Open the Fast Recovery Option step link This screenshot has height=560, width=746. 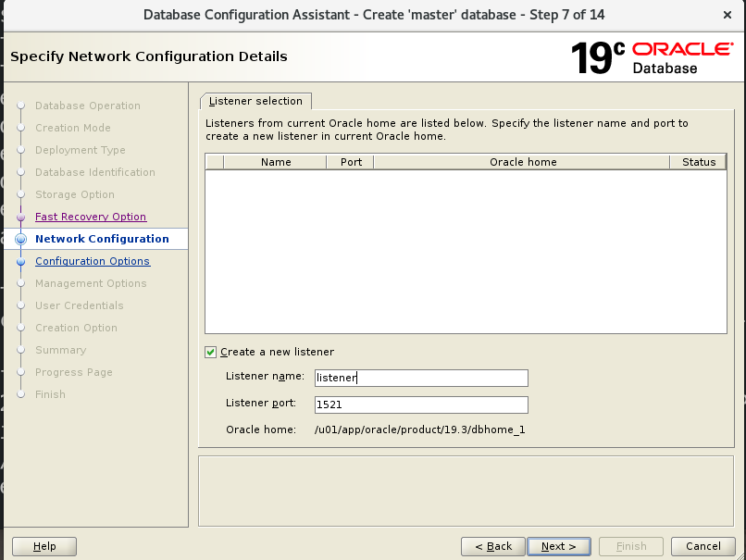(91, 217)
